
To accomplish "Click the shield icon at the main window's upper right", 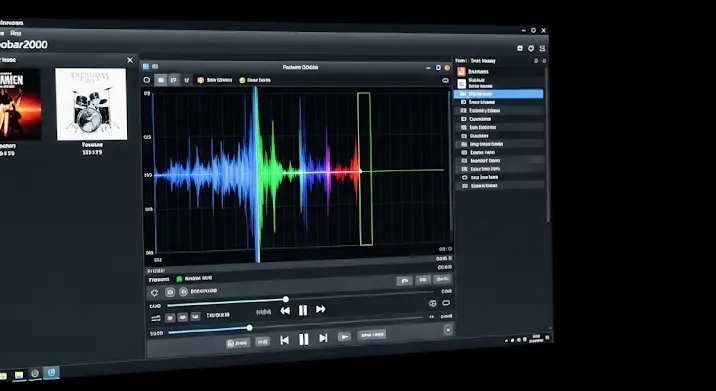I will pos(531,48).
